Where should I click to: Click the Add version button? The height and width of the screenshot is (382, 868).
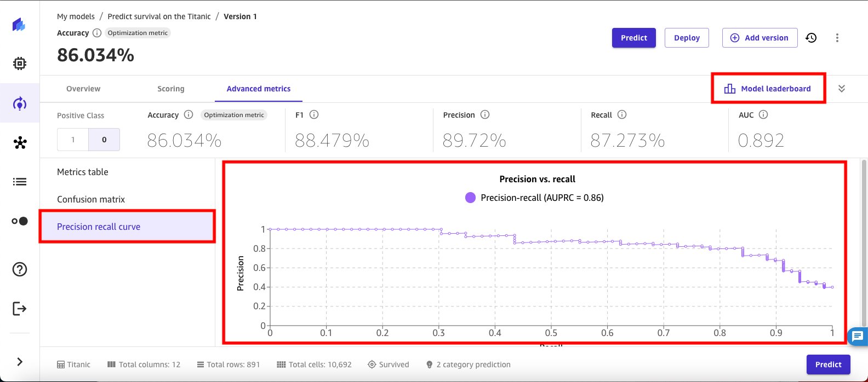[759, 38]
